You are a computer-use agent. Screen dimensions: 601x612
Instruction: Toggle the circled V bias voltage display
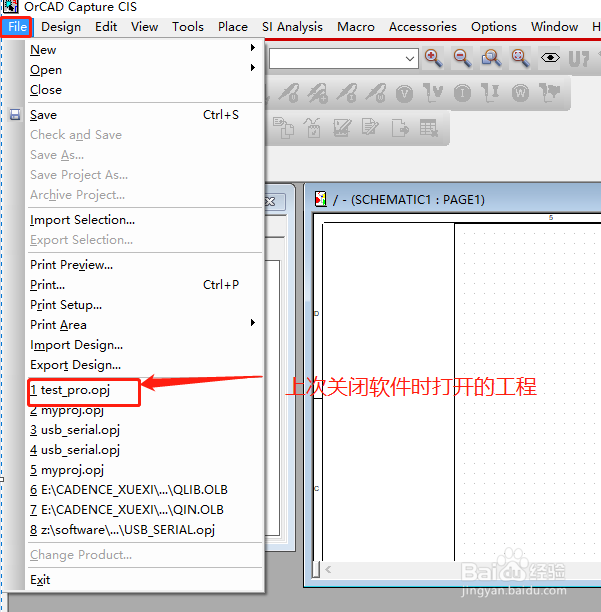[x=404, y=94]
